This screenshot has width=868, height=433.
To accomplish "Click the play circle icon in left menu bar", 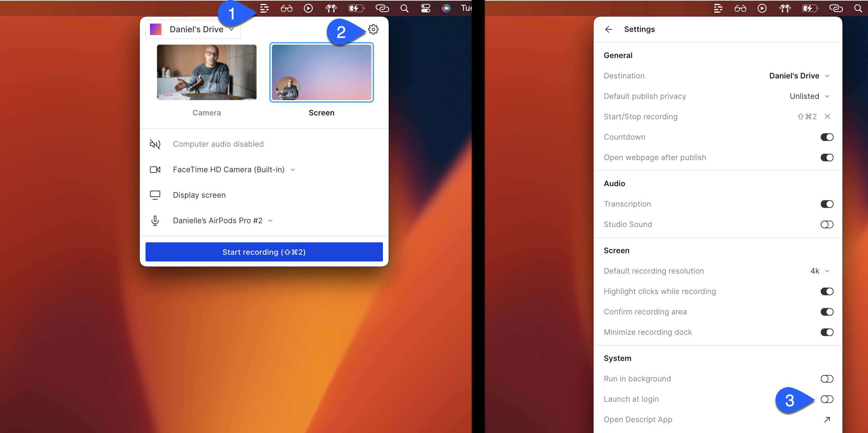I will click(308, 8).
